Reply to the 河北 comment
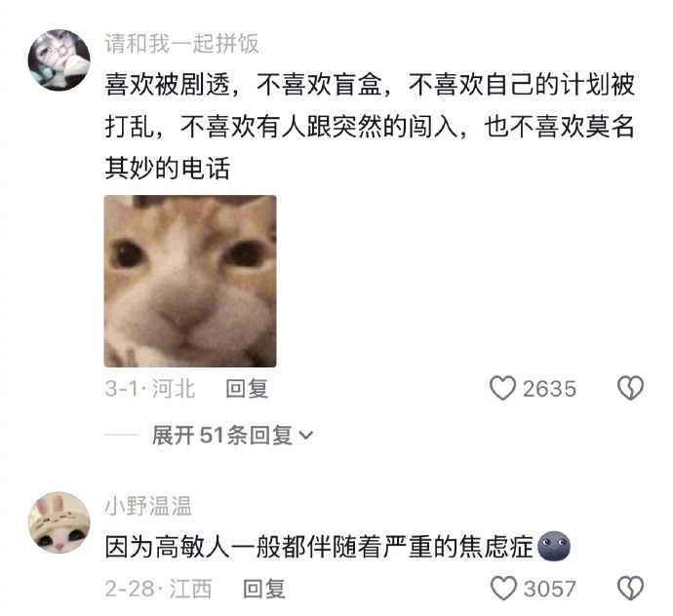Viewport: 673px width, 616px height. pyautogui.click(x=247, y=389)
